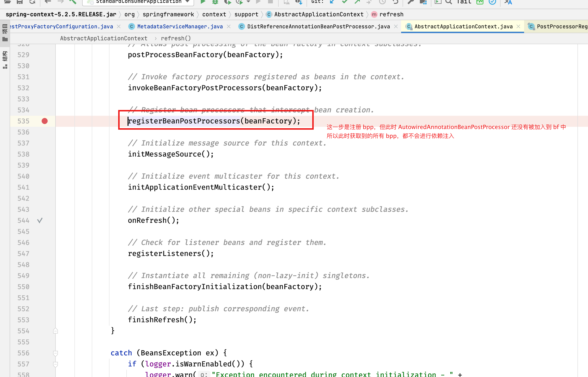
Task: Click spring-context-5.2.5.RELEASE.jar in navigation bar
Action: [x=61, y=14]
